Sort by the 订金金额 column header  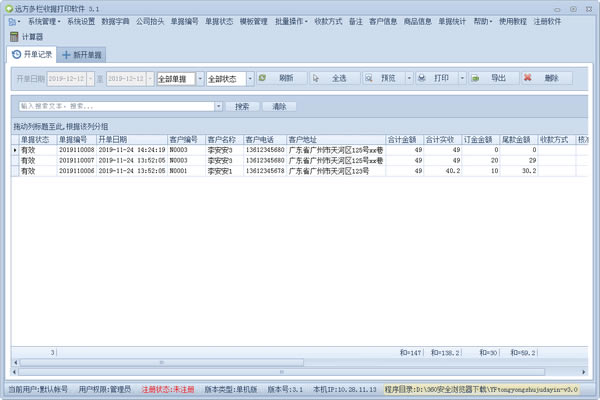(481, 139)
